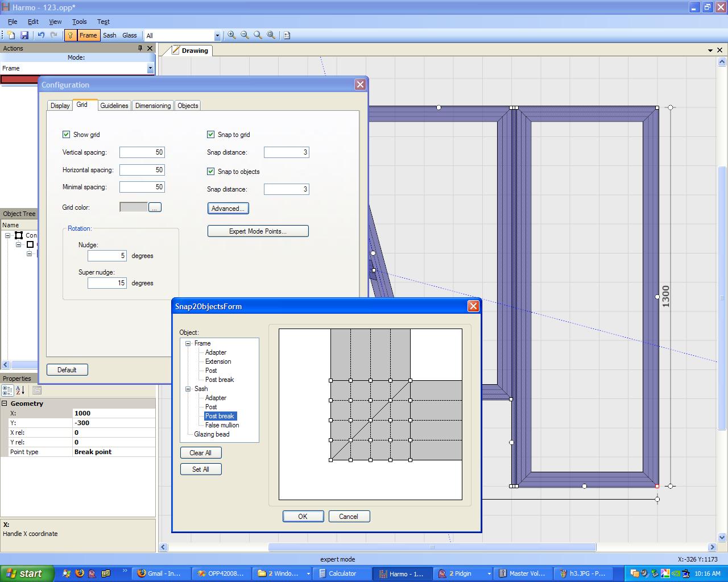The width and height of the screenshot is (728, 582).
Task: Click the Vertical spacing input field
Action: pyautogui.click(x=142, y=152)
